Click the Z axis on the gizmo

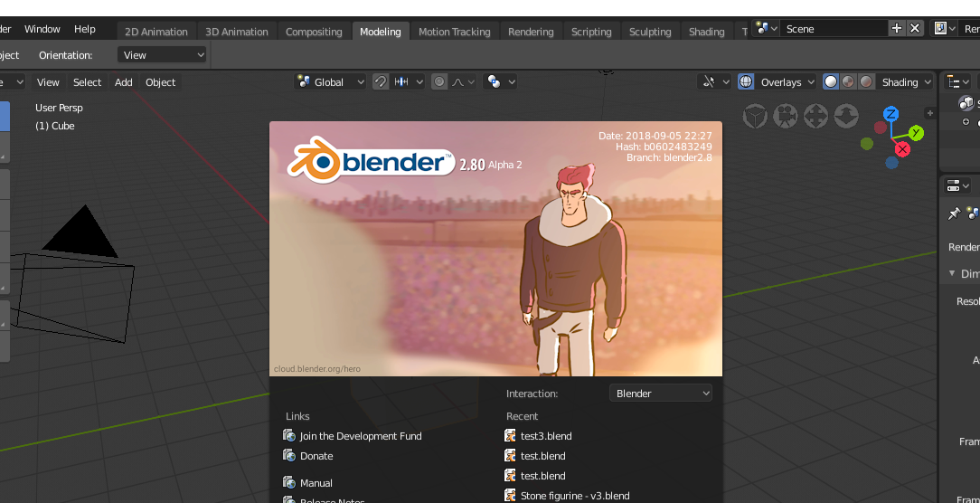pos(891,114)
